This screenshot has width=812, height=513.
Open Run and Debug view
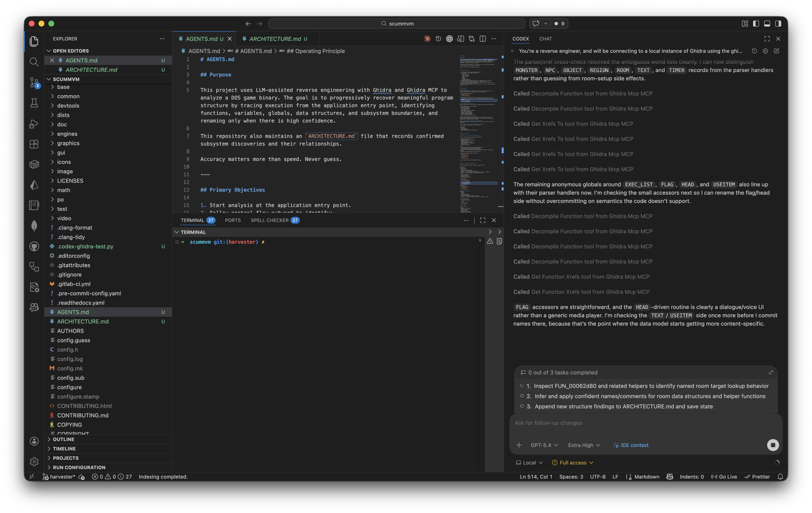click(34, 124)
